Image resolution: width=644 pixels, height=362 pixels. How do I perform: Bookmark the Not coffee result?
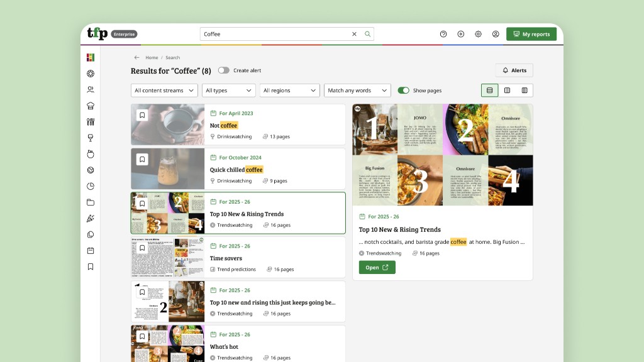click(142, 116)
